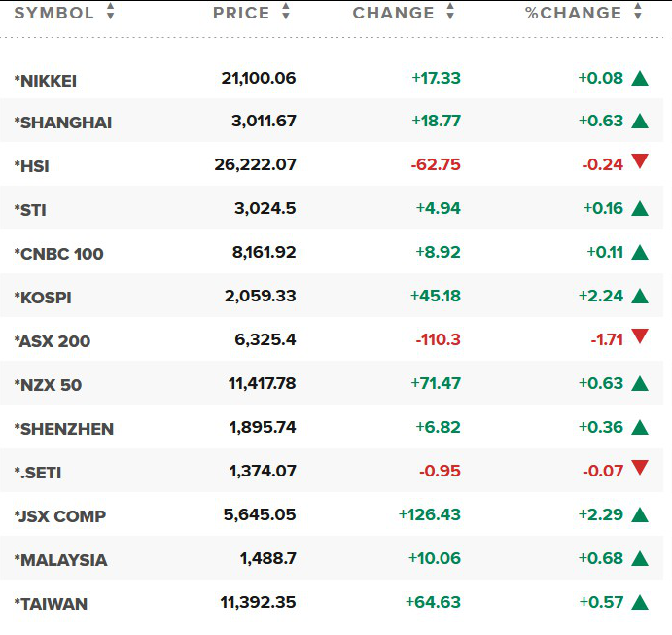Click red down triangle for .SETI

pos(640,468)
